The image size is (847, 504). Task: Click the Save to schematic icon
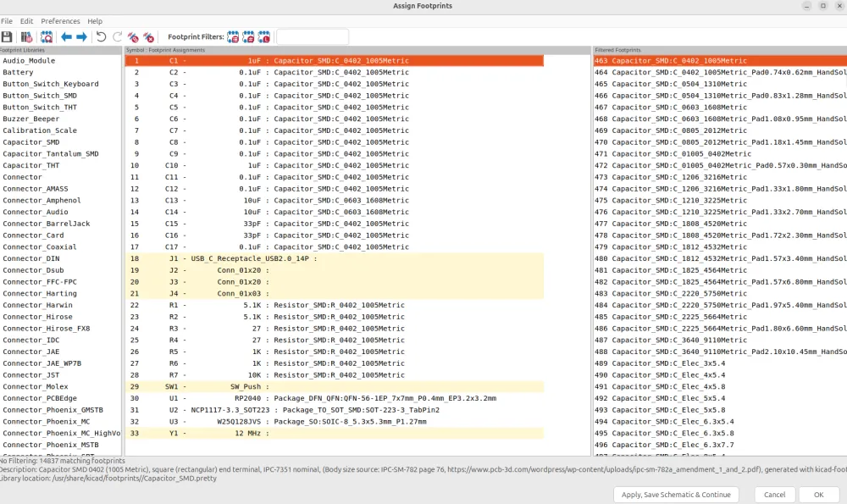coord(7,37)
